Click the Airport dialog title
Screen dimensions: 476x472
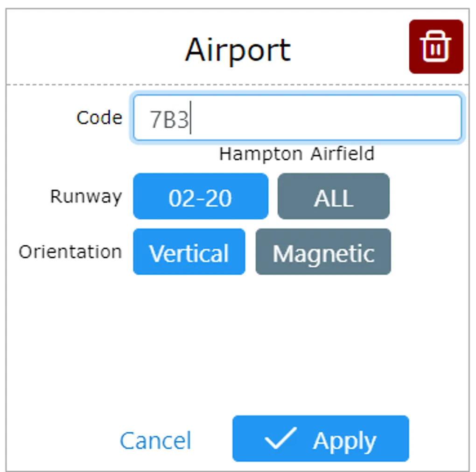[x=238, y=49]
